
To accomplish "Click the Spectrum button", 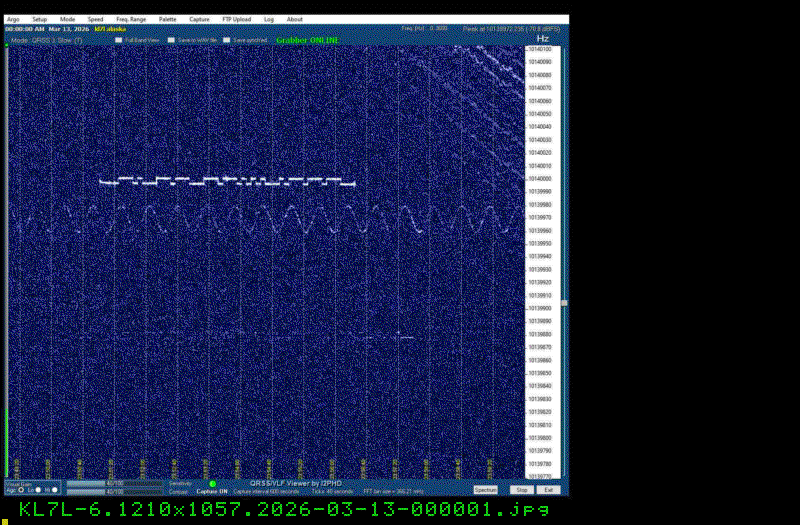I will (485, 490).
